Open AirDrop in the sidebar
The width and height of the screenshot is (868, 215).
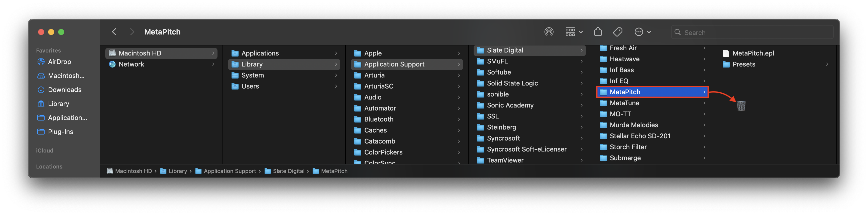(60, 62)
